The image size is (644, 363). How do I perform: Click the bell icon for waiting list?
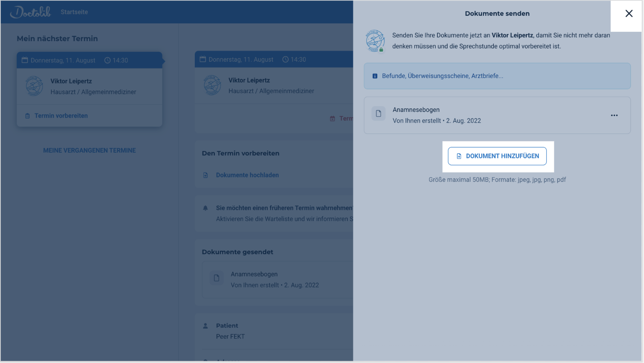[x=205, y=208]
